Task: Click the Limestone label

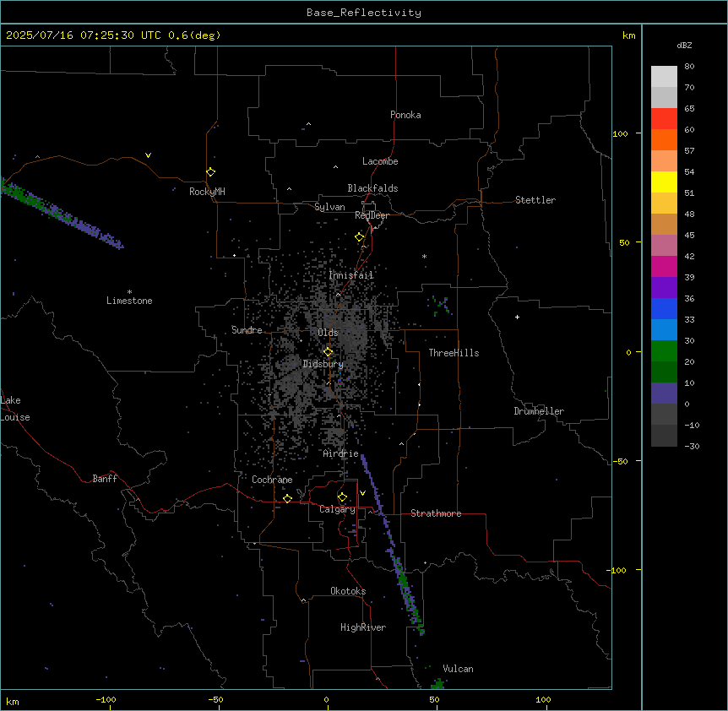Action: tap(129, 301)
